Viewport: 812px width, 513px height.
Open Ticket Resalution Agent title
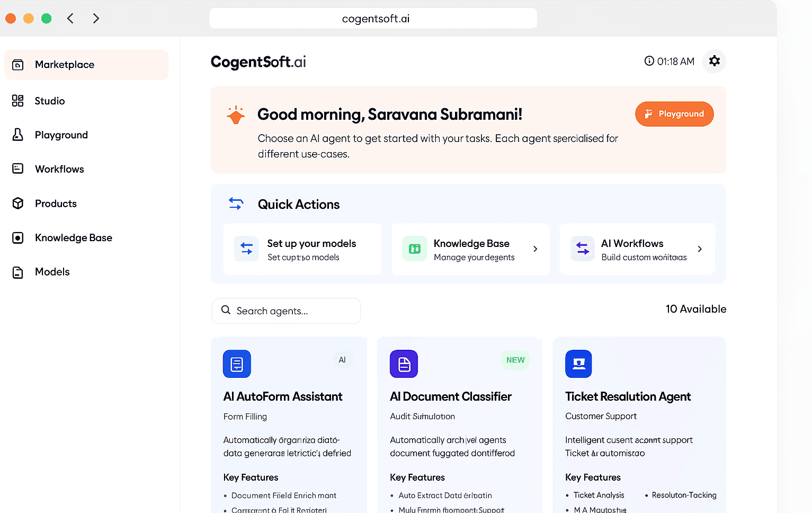(x=628, y=396)
